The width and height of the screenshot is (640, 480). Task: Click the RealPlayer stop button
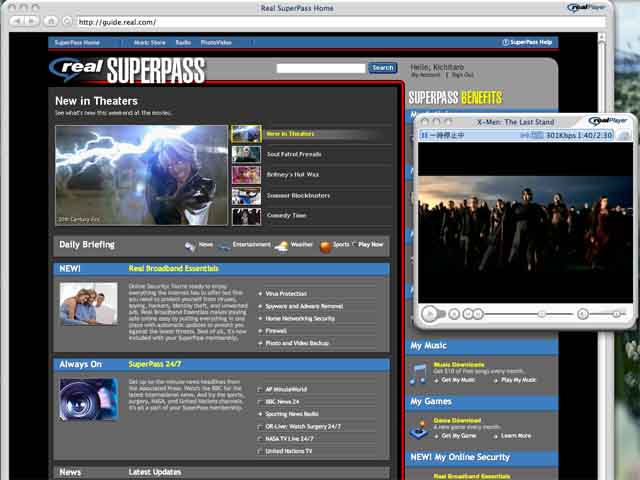click(454, 314)
